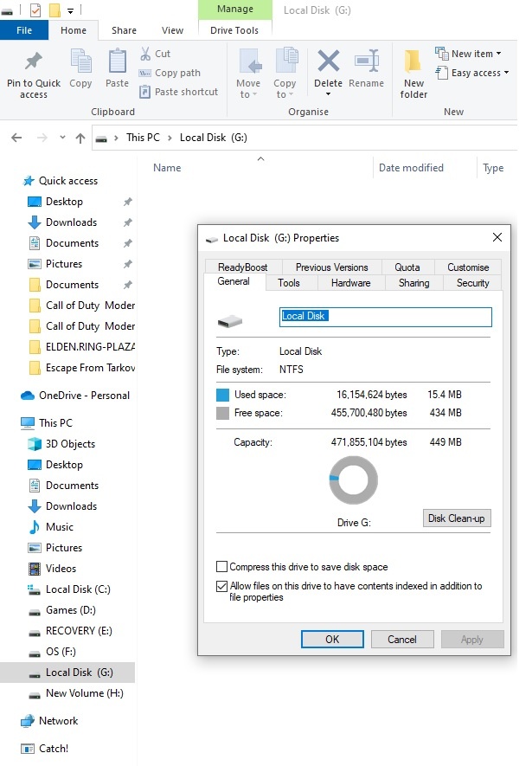
Task: Open the Sharing tab in Properties
Action: pyautogui.click(x=413, y=283)
